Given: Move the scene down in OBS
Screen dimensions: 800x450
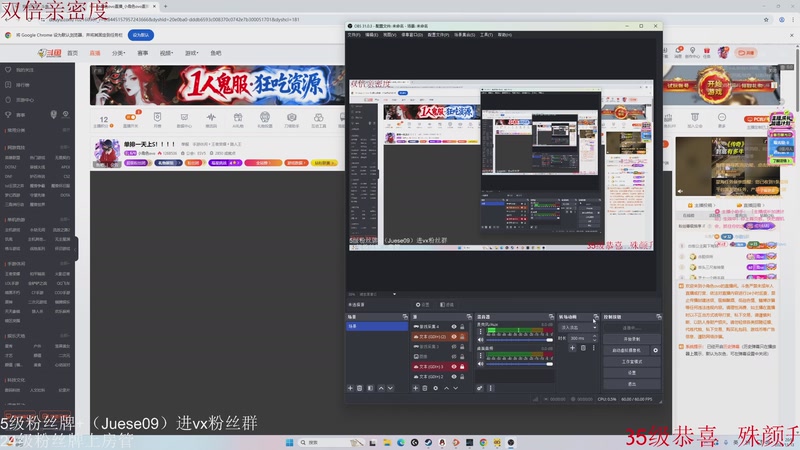Looking at the screenshot, I should [x=390, y=388].
